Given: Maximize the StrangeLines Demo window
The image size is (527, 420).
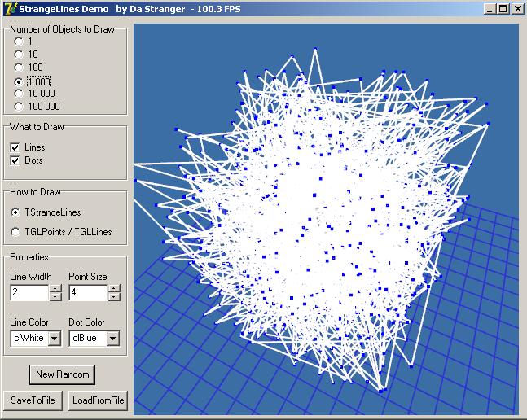Looking at the screenshot, I should (x=503, y=9).
